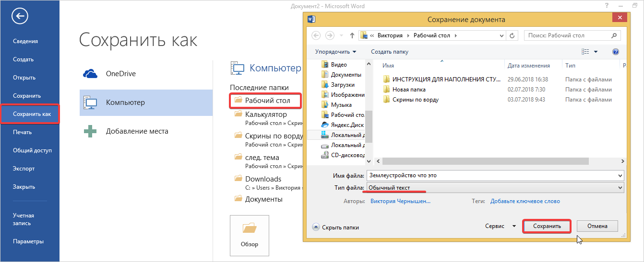
Task: Refresh the folder address bar
Action: click(x=512, y=35)
